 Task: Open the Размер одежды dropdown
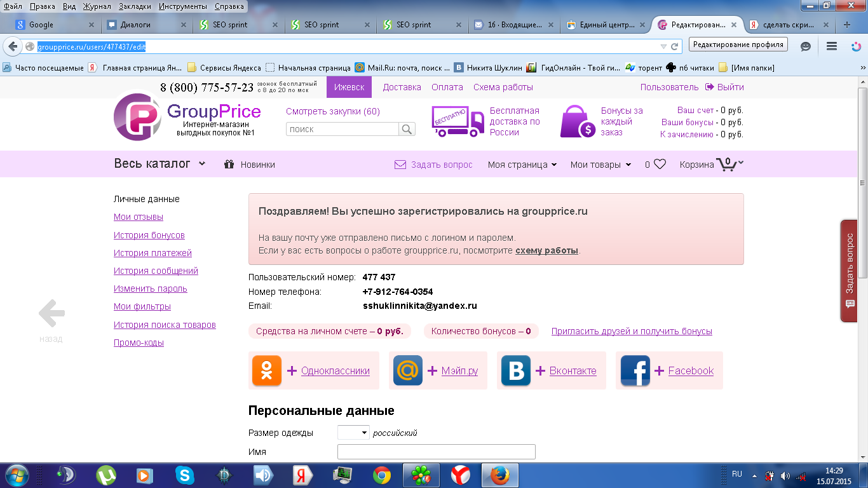point(353,433)
